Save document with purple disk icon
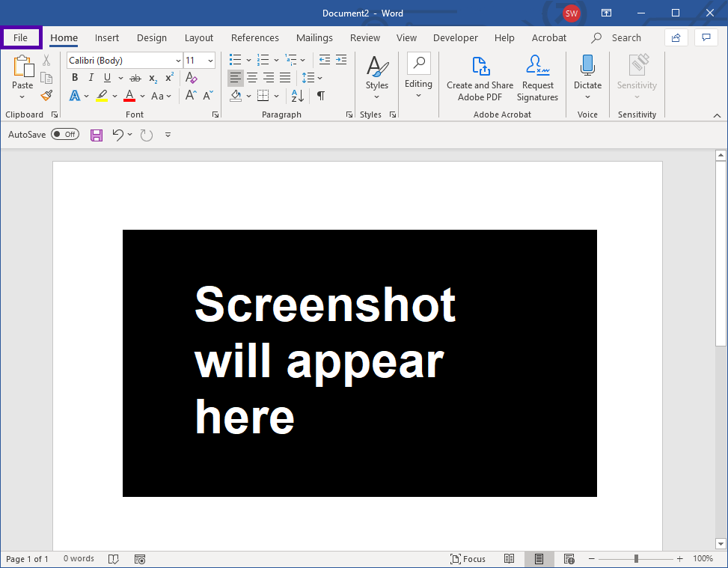 [x=97, y=135]
